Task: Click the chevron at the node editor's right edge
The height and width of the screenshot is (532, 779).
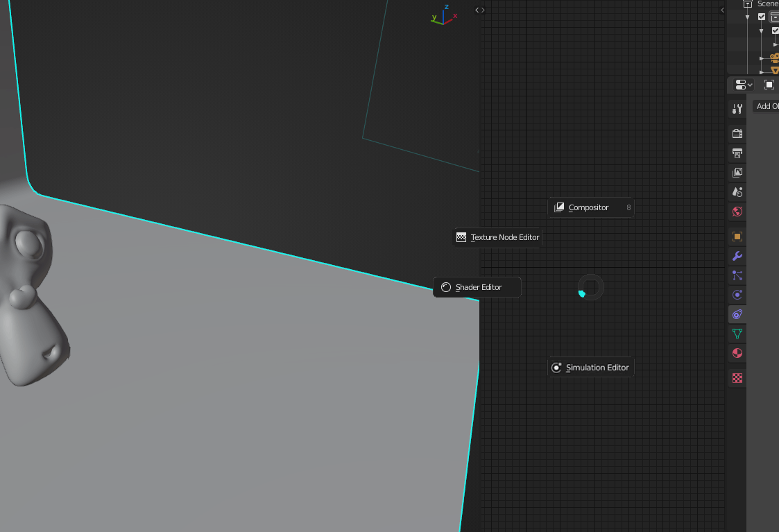Action: tap(722, 10)
